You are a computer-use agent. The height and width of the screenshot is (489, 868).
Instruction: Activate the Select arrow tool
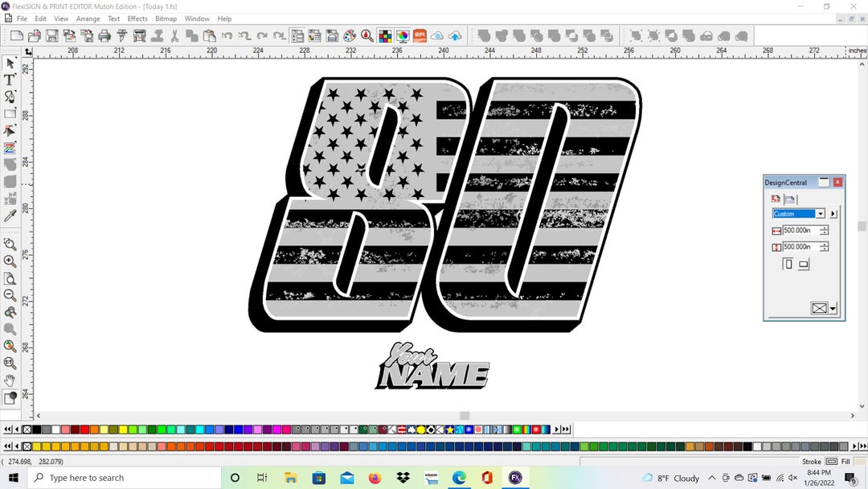[x=10, y=63]
